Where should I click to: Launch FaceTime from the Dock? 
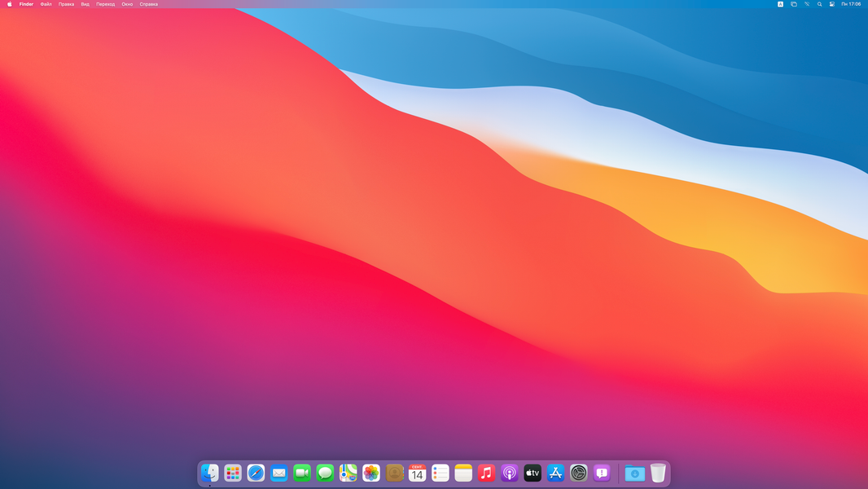(x=302, y=473)
